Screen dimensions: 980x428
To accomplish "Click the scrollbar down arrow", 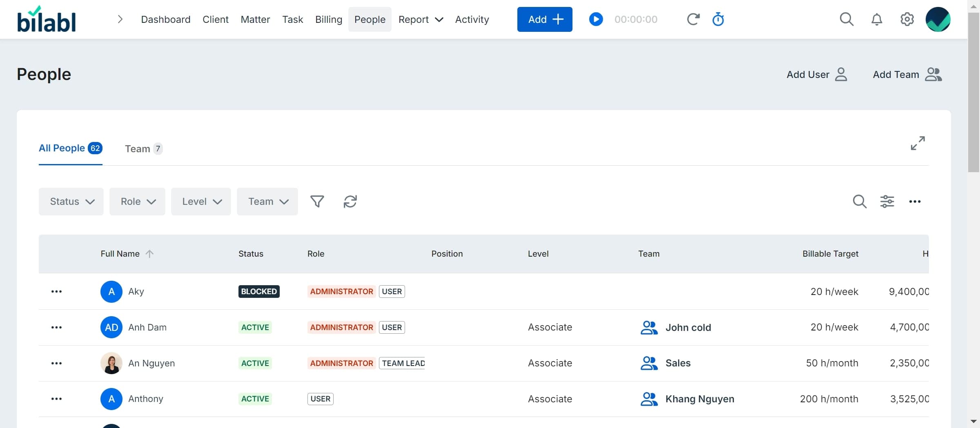I will (x=973, y=421).
